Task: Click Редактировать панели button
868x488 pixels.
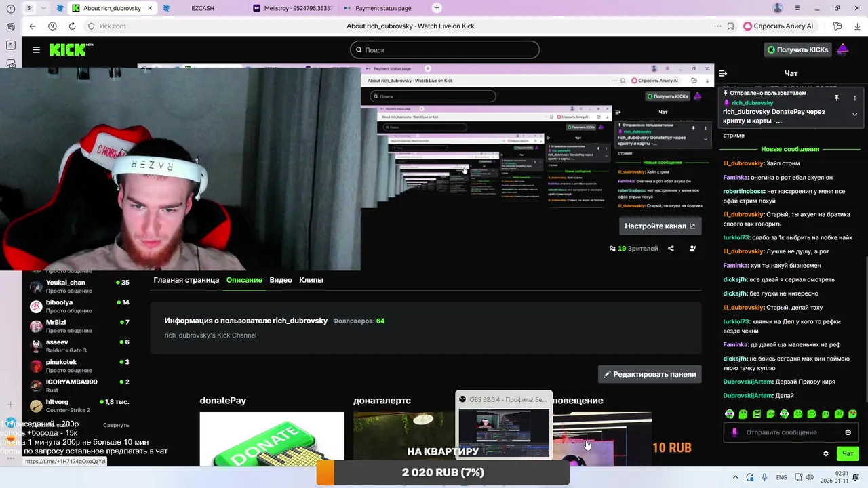Action: tap(650, 374)
